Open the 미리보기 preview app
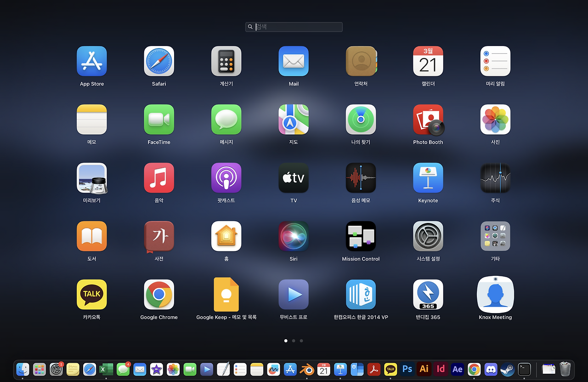 92,178
